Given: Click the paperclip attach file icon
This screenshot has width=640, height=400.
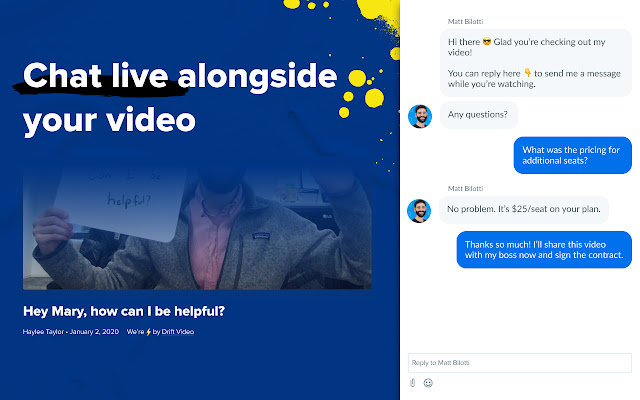Looking at the screenshot, I should pyautogui.click(x=412, y=382).
